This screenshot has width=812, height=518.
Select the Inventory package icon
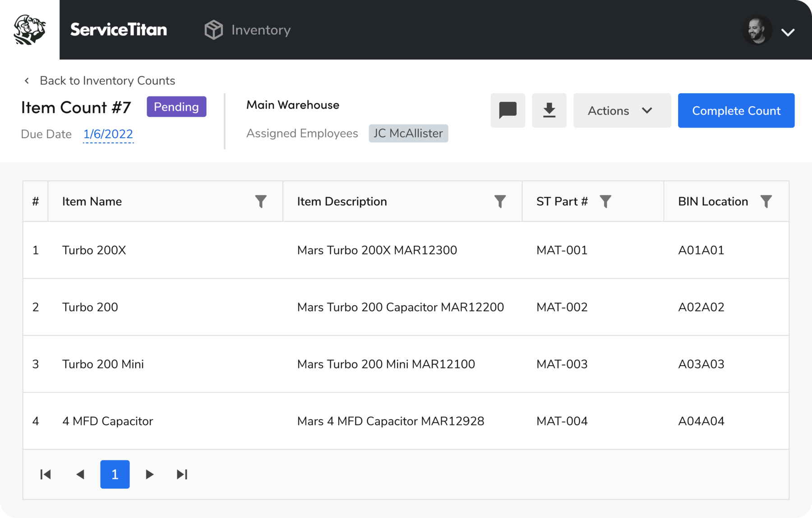tap(212, 29)
